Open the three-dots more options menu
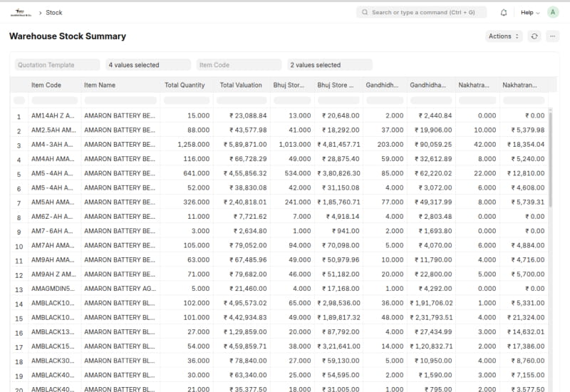This screenshot has width=570, height=392. (553, 36)
